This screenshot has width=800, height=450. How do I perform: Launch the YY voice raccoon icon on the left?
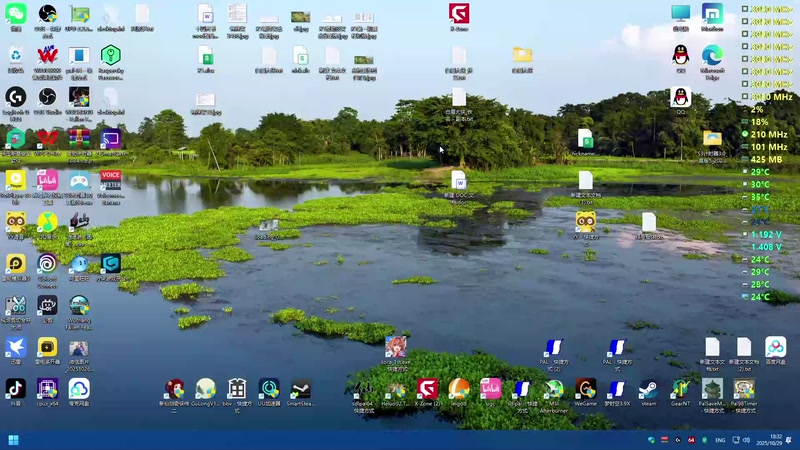point(16,223)
